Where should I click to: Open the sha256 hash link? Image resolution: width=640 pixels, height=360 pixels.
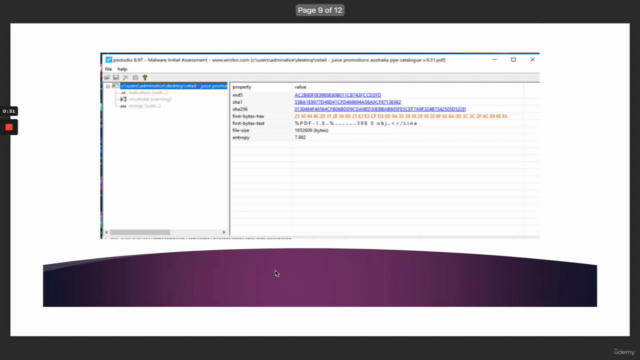pos(380,109)
